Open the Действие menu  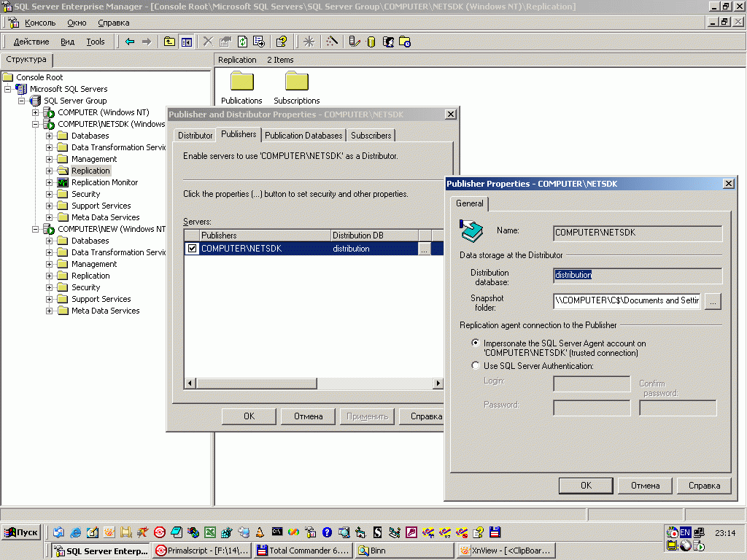pos(31,42)
